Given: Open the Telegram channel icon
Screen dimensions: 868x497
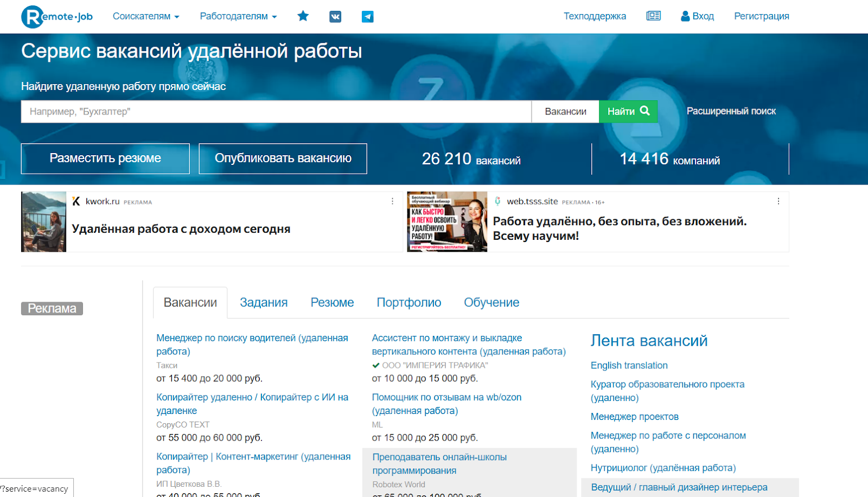Looking at the screenshot, I should 367,17.
